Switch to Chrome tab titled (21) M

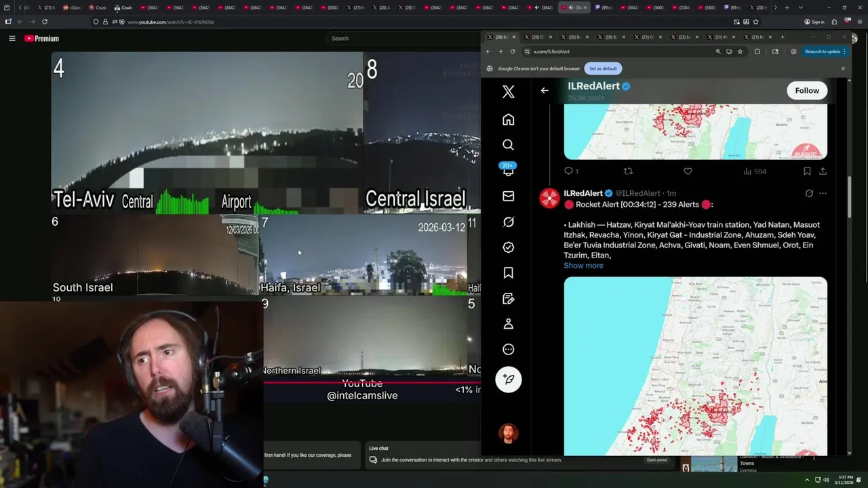[758, 37]
